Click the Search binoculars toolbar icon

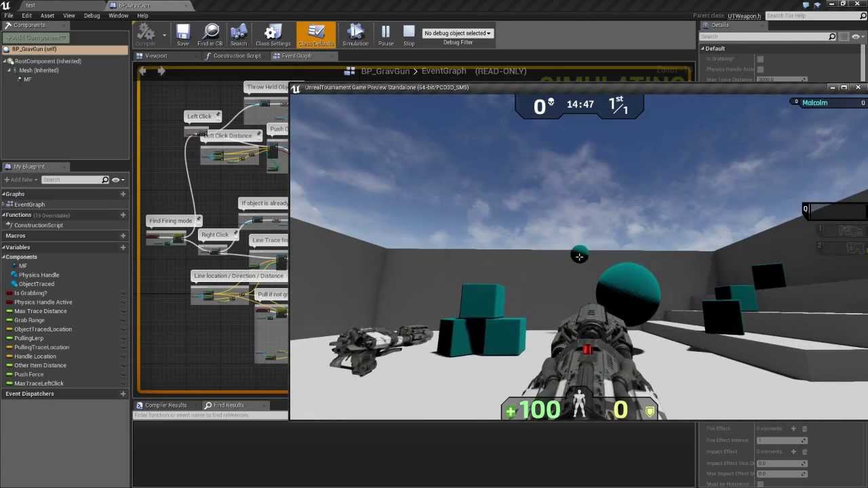[238, 35]
